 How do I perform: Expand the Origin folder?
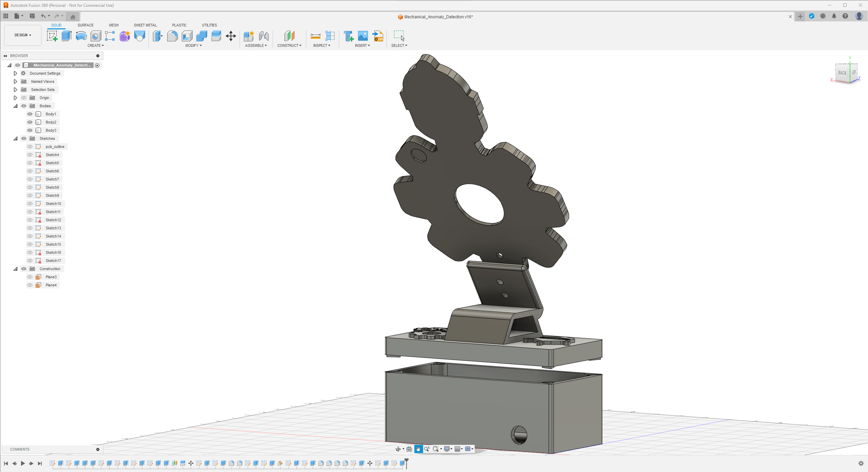coord(15,98)
